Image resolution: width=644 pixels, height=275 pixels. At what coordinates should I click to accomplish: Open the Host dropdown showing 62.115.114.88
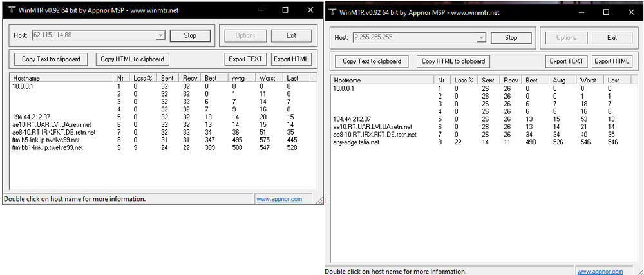tap(160, 35)
